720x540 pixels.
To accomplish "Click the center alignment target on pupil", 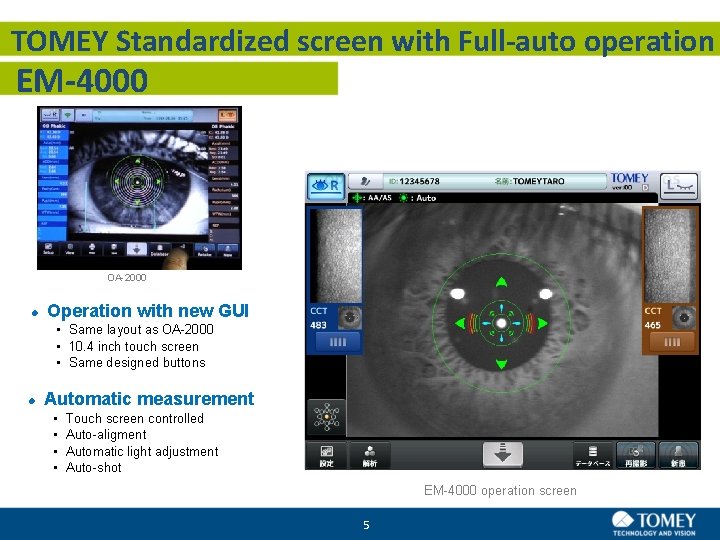I will tap(501, 323).
